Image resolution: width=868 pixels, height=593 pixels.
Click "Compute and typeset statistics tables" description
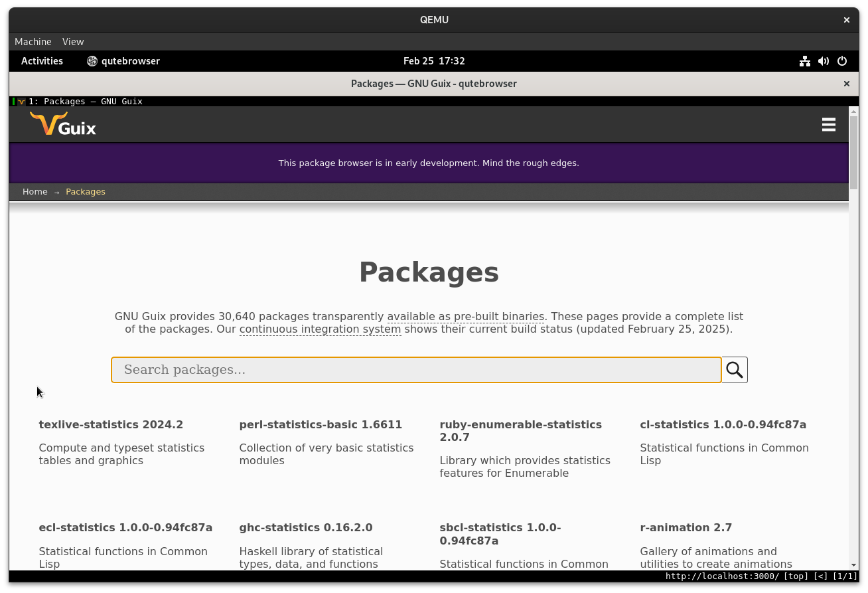(121, 454)
